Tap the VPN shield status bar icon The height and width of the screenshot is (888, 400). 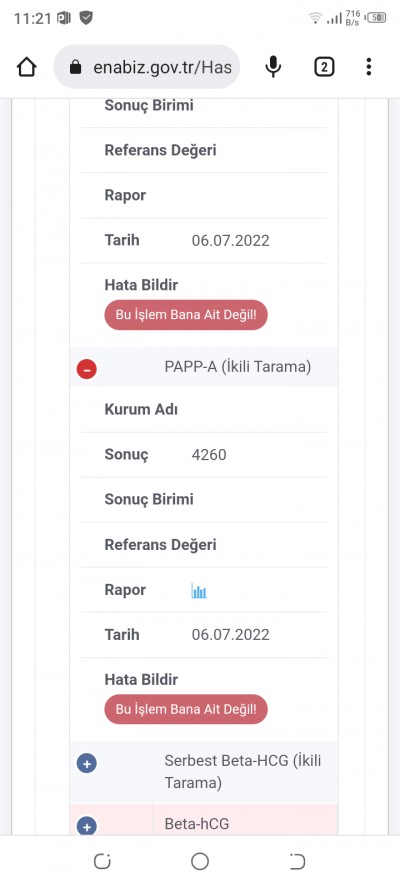[x=86, y=18]
